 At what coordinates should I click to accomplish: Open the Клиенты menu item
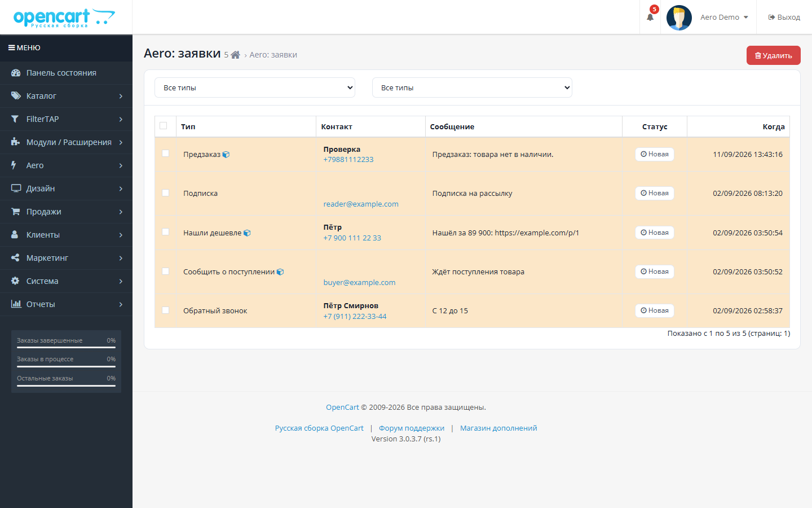coord(66,235)
